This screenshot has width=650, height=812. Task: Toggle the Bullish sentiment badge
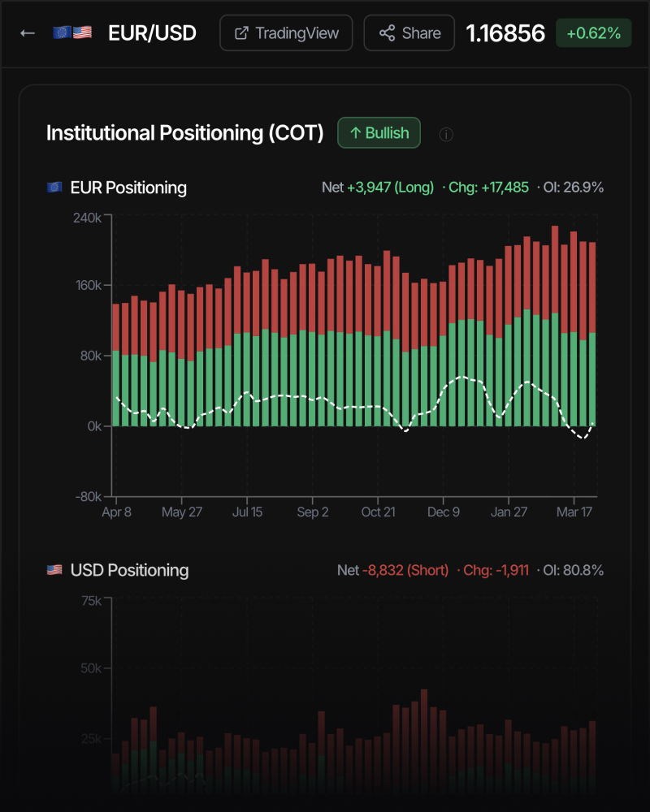click(x=379, y=132)
